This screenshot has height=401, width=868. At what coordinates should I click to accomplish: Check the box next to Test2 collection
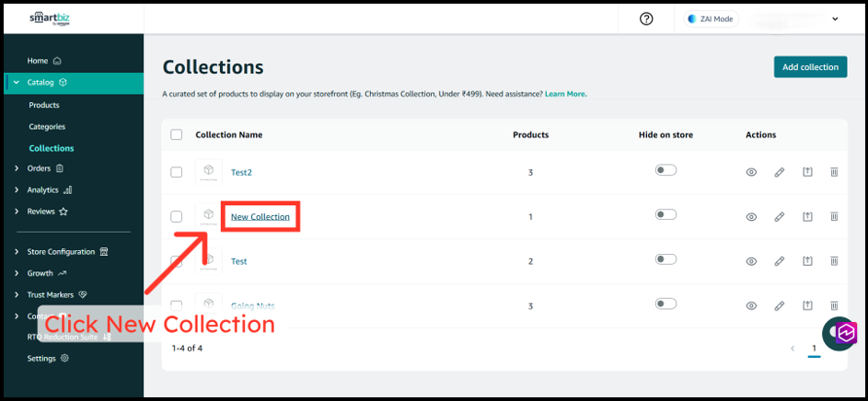(x=177, y=172)
